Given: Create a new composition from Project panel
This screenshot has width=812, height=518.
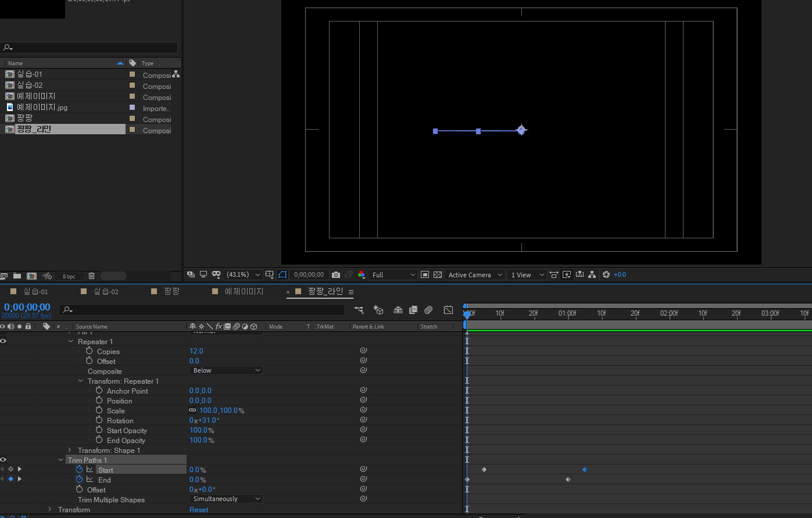Looking at the screenshot, I should pyautogui.click(x=31, y=276).
